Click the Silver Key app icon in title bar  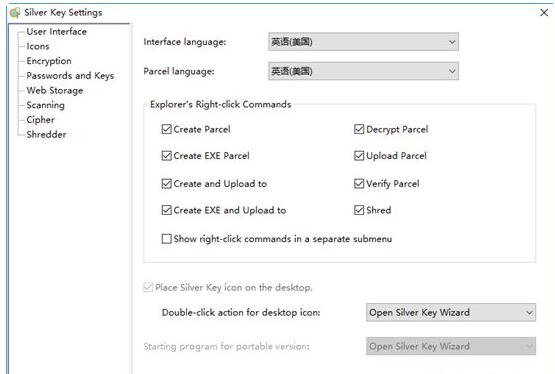pyautogui.click(x=15, y=13)
